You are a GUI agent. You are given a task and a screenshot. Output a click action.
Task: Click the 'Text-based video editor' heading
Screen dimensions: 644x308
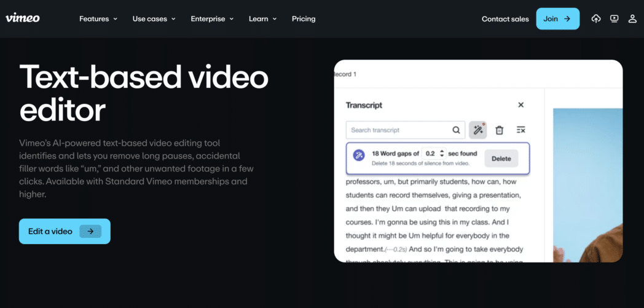point(144,93)
